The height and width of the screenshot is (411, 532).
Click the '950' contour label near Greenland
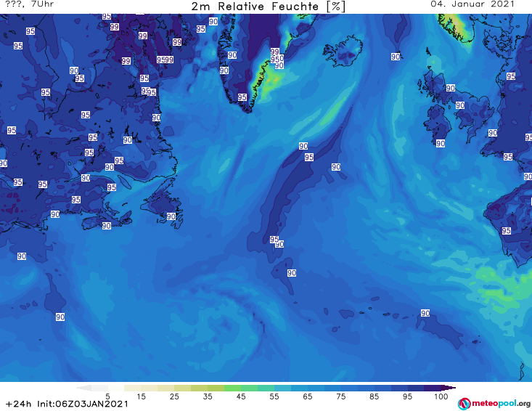click(x=277, y=59)
